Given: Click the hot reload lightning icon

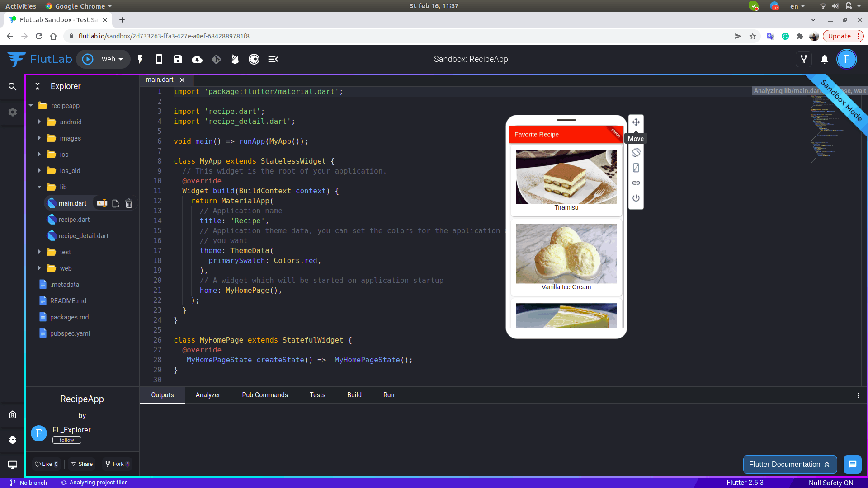Looking at the screenshot, I should point(140,59).
